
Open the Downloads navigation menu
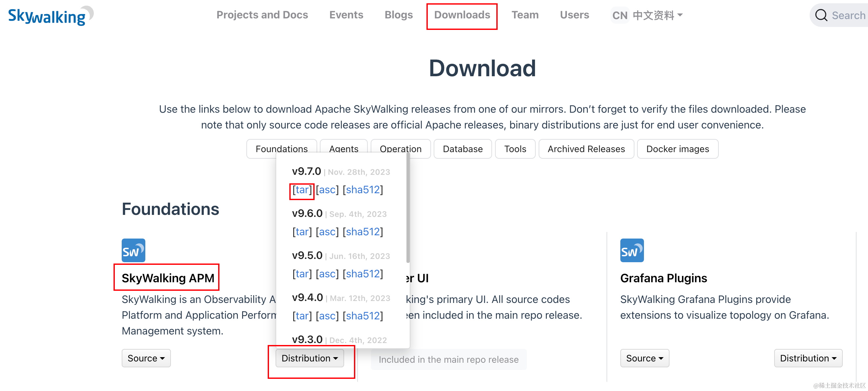tap(462, 15)
